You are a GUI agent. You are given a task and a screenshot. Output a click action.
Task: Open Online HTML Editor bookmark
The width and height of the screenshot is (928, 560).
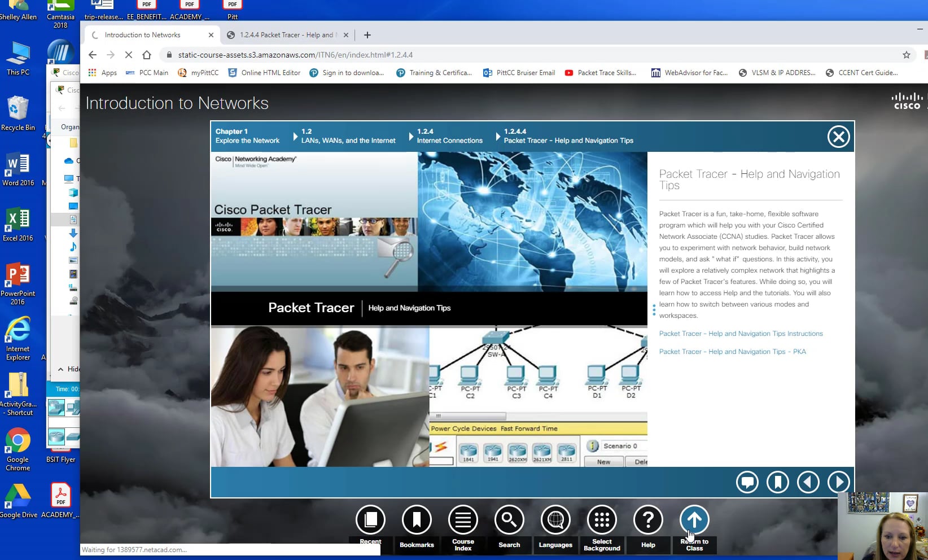pos(264,73)
